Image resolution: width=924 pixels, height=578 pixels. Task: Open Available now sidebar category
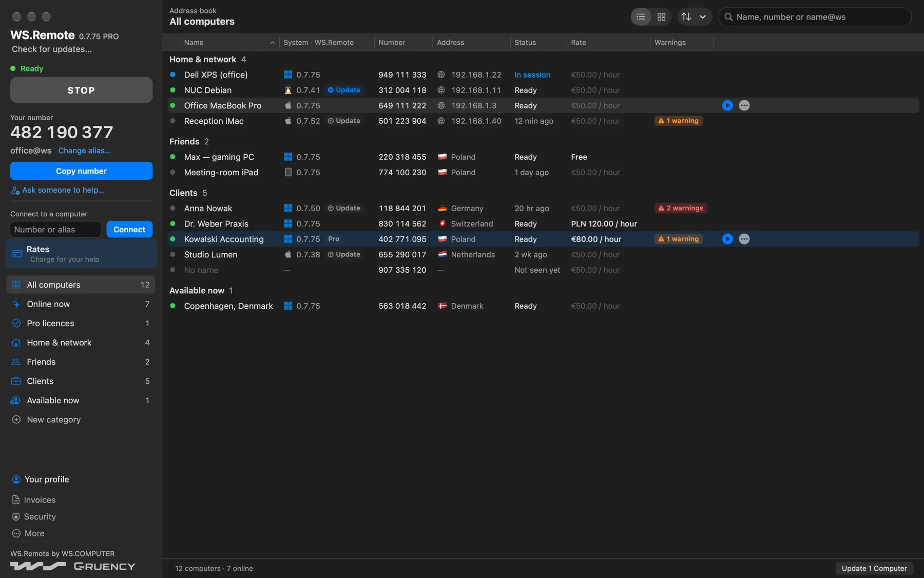coord(81,400)
